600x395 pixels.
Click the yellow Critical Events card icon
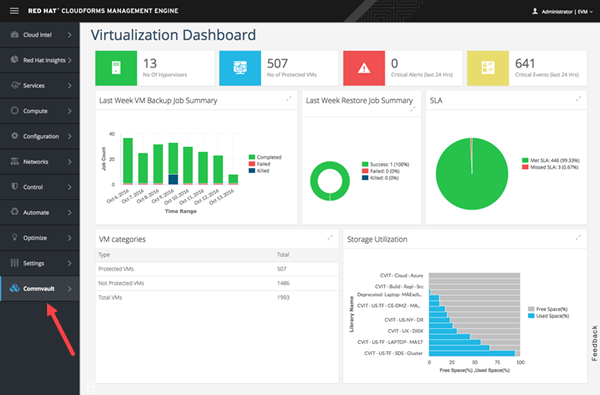pos(488,68)
